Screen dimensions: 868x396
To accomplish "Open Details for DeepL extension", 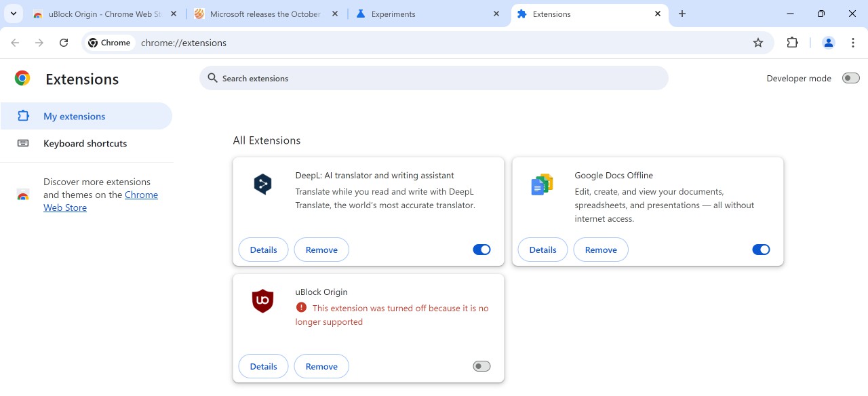I will [263, 250].
